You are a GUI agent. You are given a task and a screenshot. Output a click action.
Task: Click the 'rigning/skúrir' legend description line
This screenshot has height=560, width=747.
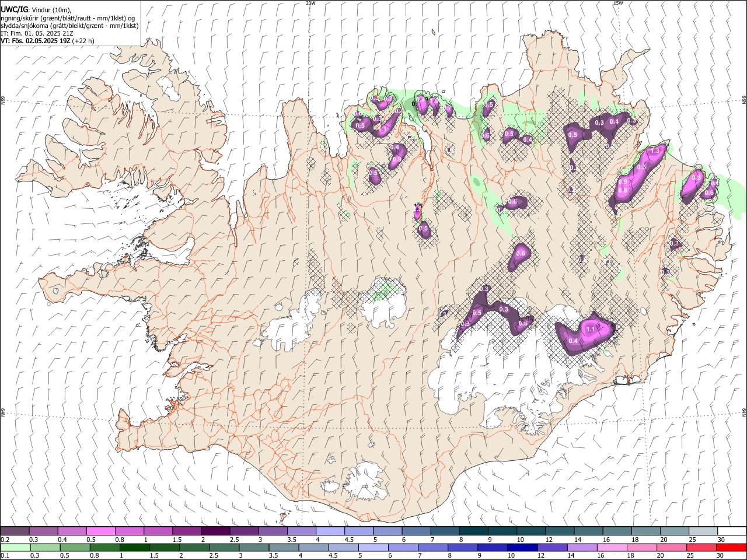coord(68,18)
